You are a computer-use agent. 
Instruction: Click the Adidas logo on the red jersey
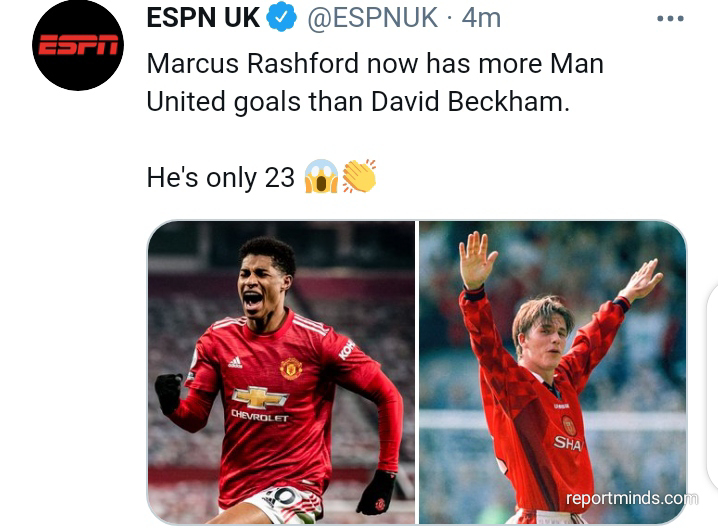[235, 362]
